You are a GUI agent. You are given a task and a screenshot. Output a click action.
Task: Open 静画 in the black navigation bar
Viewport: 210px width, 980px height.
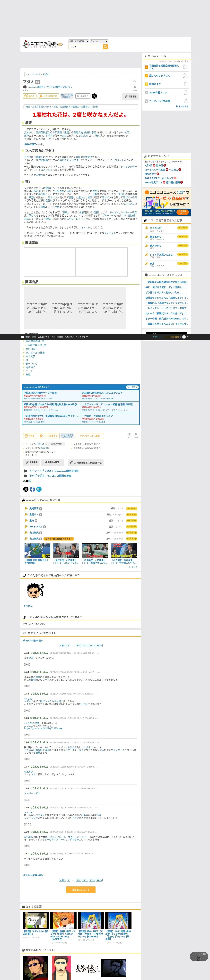coord(34,337)
